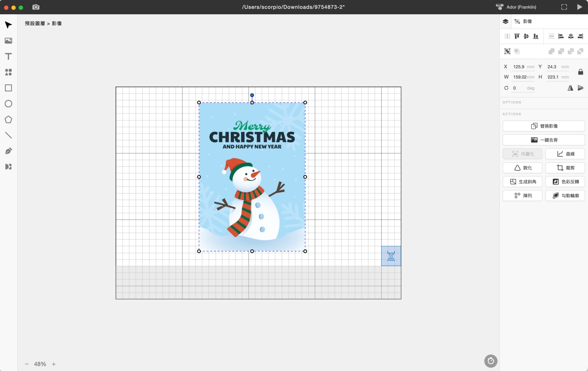The image size is (588, 371).
Task: Toggle the aspect ratio lock icon
Action: [581, 72]
